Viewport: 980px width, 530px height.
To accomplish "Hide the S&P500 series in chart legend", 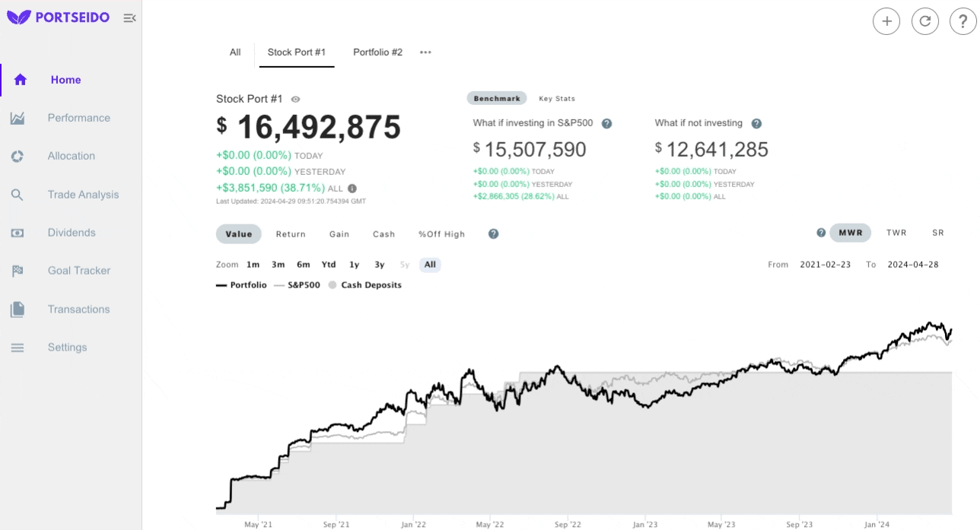I will click(303, 285).
